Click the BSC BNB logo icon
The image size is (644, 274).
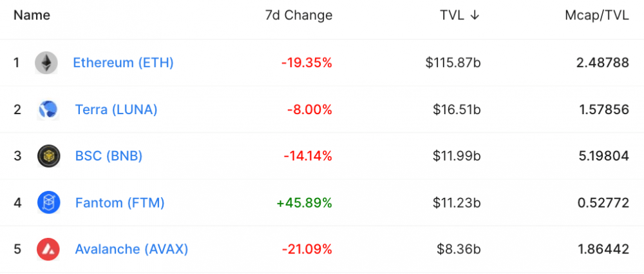point(49,156)
